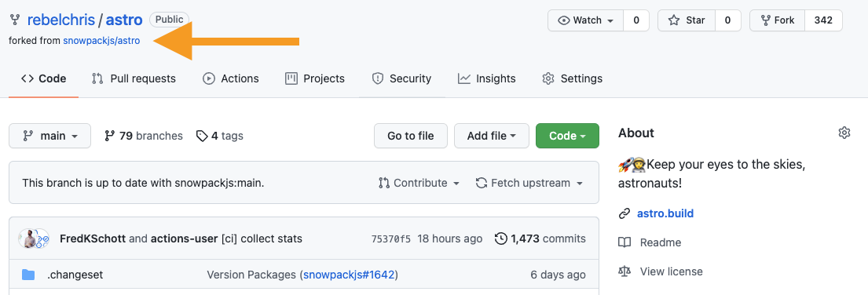Image resolution: width=868 pixels, height=295 pixels.
Task: Open the snowpackjs/astro upstream link
Action: tap(101, 41)
